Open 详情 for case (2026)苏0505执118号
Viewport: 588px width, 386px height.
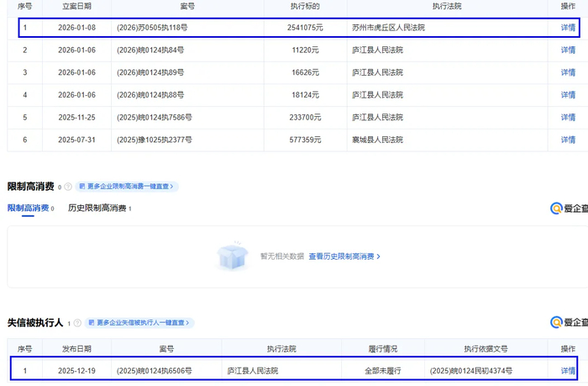click(568, 28)
